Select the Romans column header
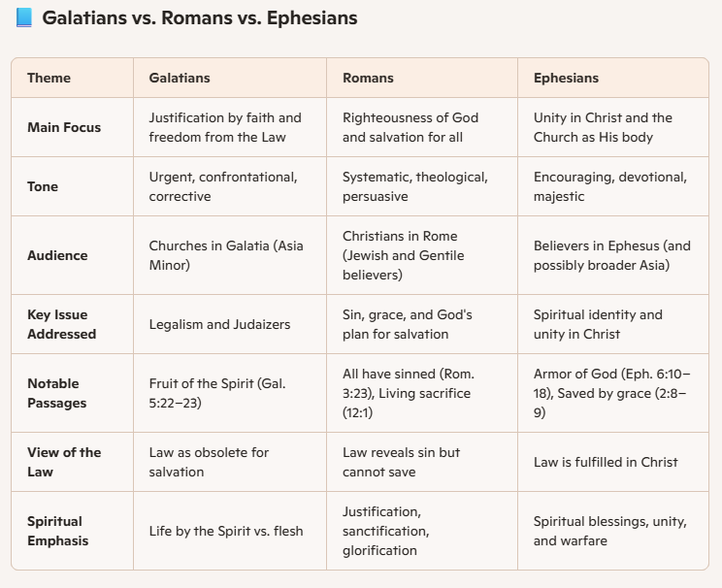This screenshot has width=722, height=588. 368,78
